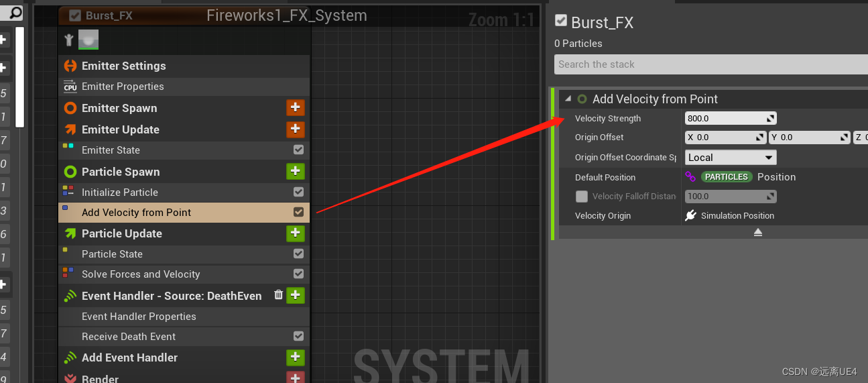The width and height of the screenshot is (868, 383).
Task: Click the Velocity Origin property label
Action: pos(603,215)
